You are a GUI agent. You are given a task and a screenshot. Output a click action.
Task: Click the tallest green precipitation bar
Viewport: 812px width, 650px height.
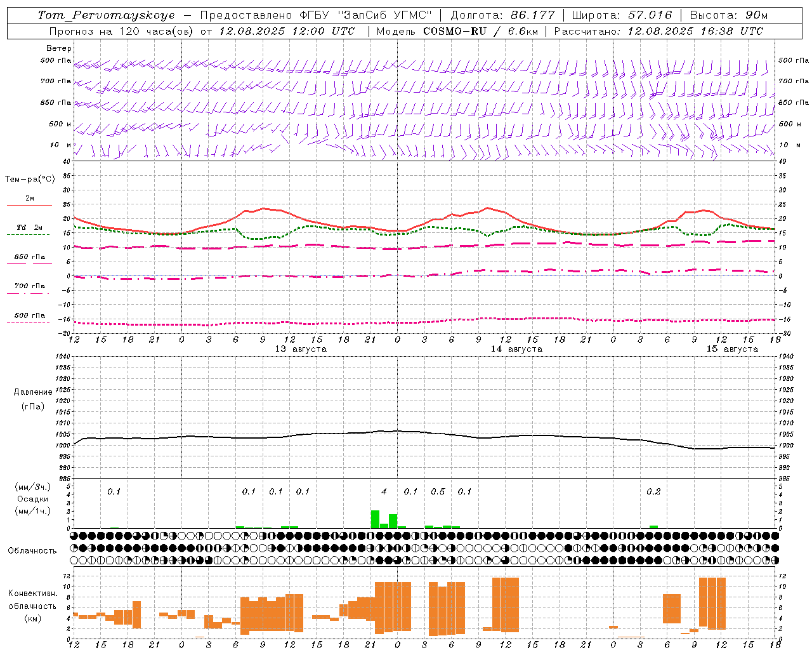tap(375, 519)
